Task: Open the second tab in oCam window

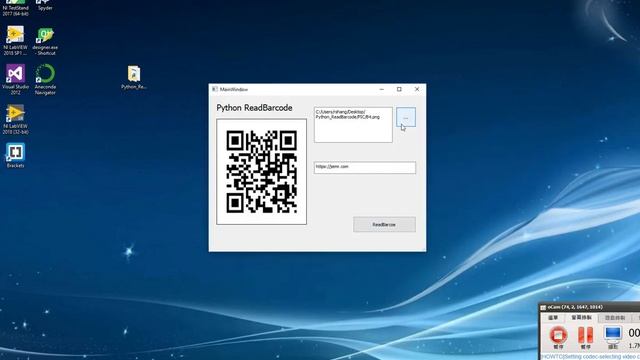Action: (581, 317)
